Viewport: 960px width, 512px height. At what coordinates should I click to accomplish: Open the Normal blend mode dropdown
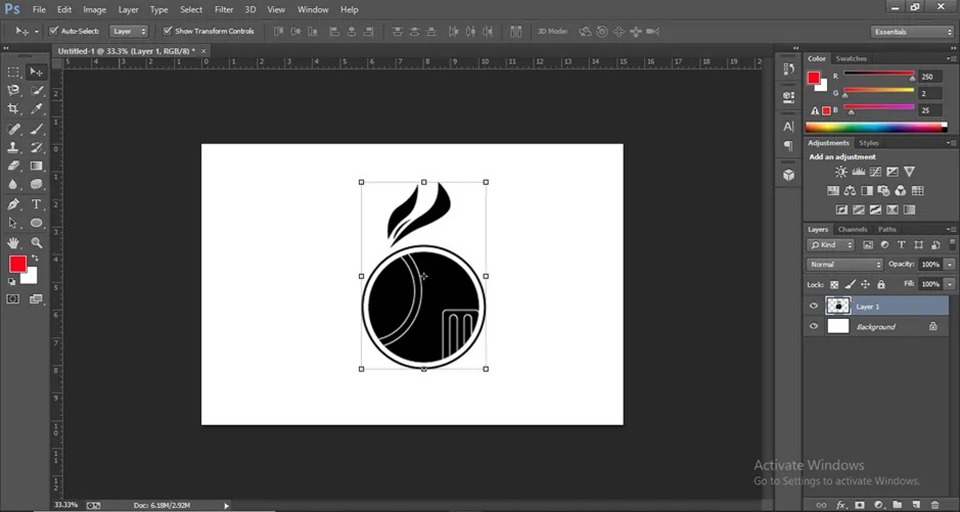(x=845, y=264)
